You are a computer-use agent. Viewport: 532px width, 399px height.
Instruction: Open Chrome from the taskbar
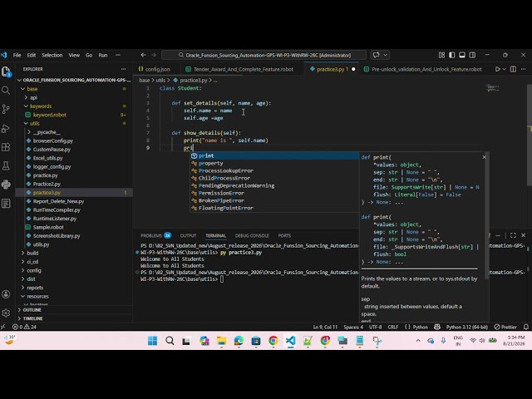(x=273, y=341)
